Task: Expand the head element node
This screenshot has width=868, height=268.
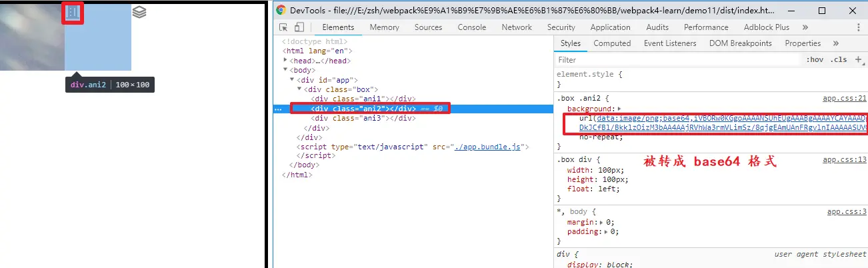Action: [286, 61]
